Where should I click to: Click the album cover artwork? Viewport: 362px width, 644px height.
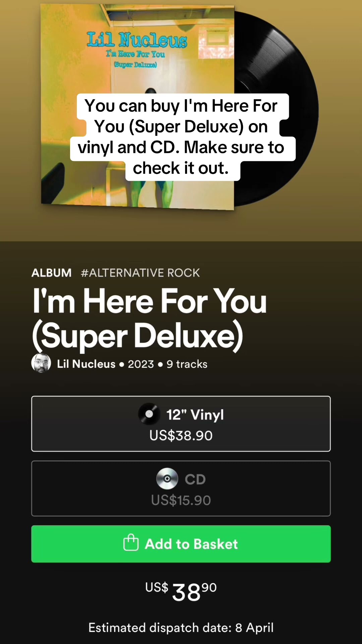click(137, 107)
